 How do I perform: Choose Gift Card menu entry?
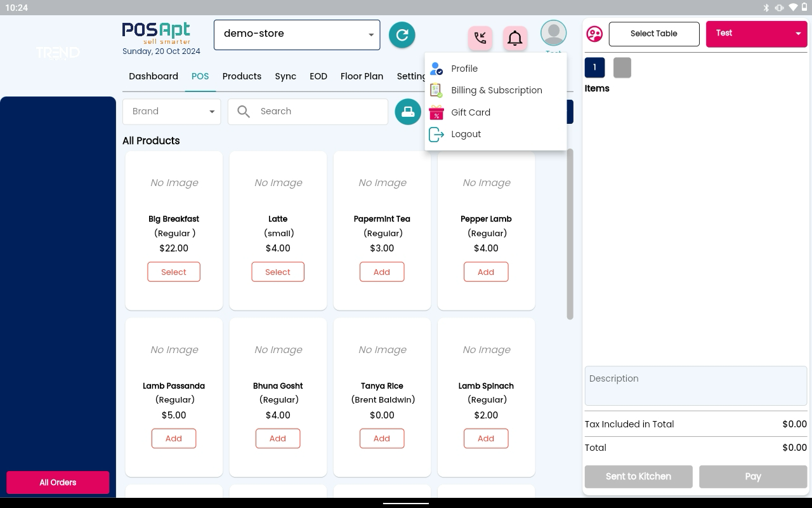point(495,112)
